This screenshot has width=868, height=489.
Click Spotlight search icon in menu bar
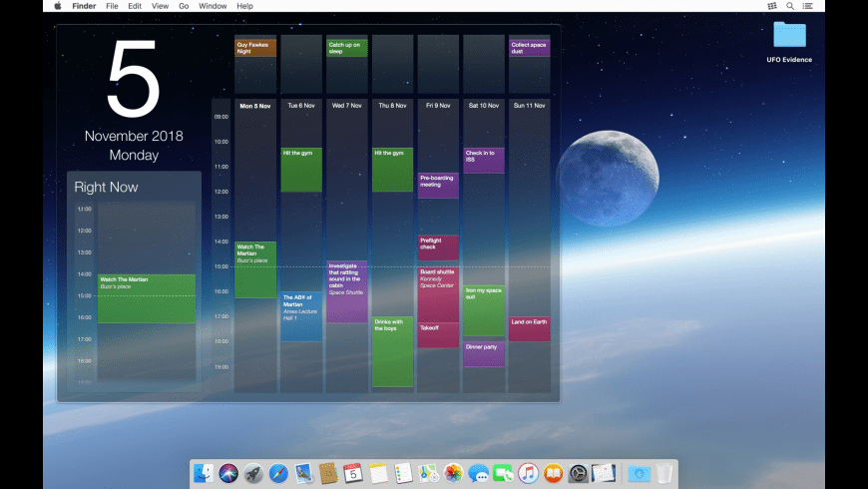[790, 6]
